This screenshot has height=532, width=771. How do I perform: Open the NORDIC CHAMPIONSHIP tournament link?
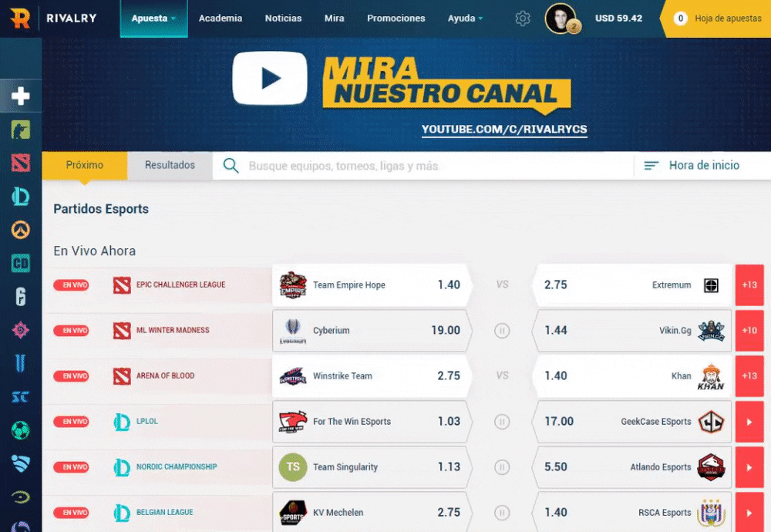[177, 466]
